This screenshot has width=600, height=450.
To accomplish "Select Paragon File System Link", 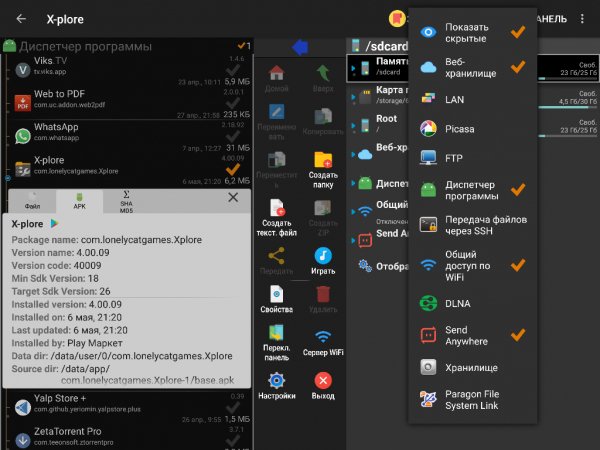I will pyautogui.click(x=473, y=400).
